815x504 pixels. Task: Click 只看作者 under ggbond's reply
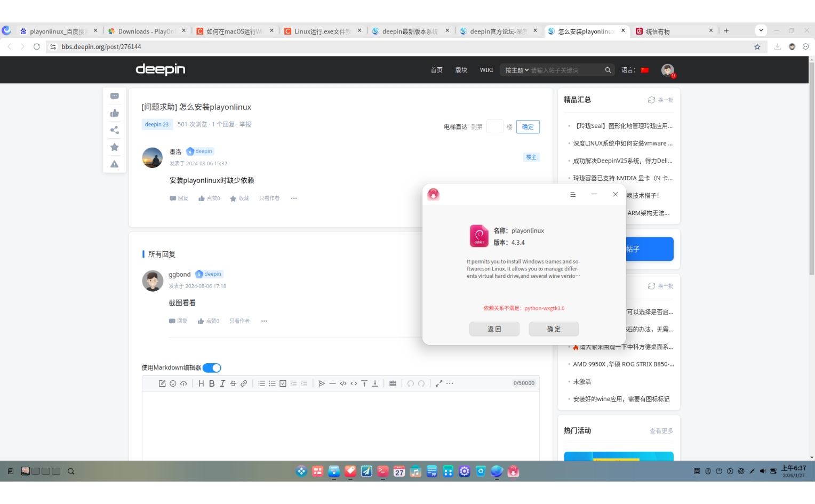click(239, 321)
